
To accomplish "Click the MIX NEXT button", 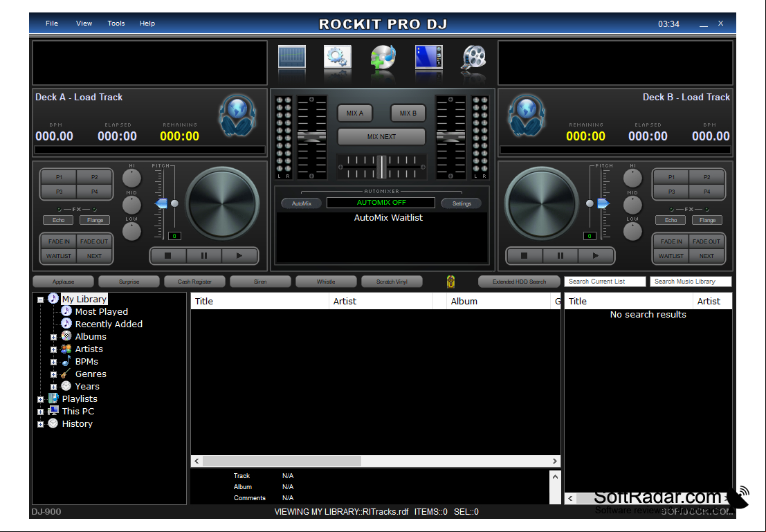I will coord(381,137).
